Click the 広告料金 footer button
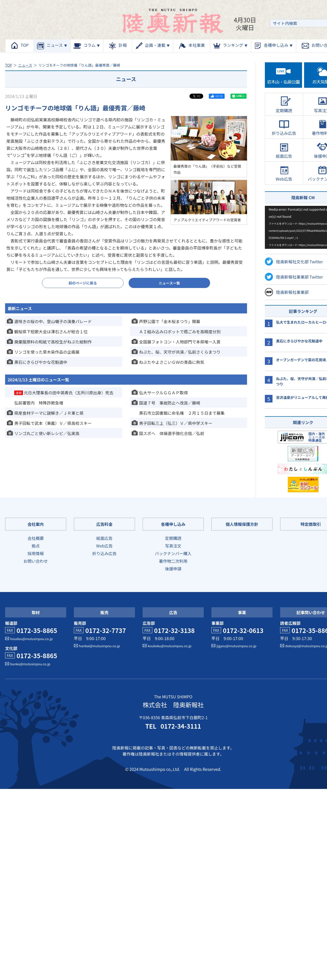This screenshot has height=980, width=327. pos(104,524)
